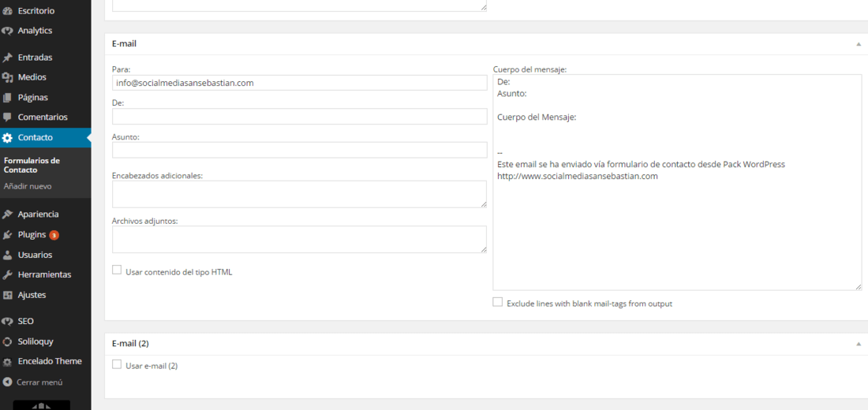Check Exclude lines with blank mail-tags
Image resolution: width=868 pixels, height=410 pixels.
click(x=498, y=301)
